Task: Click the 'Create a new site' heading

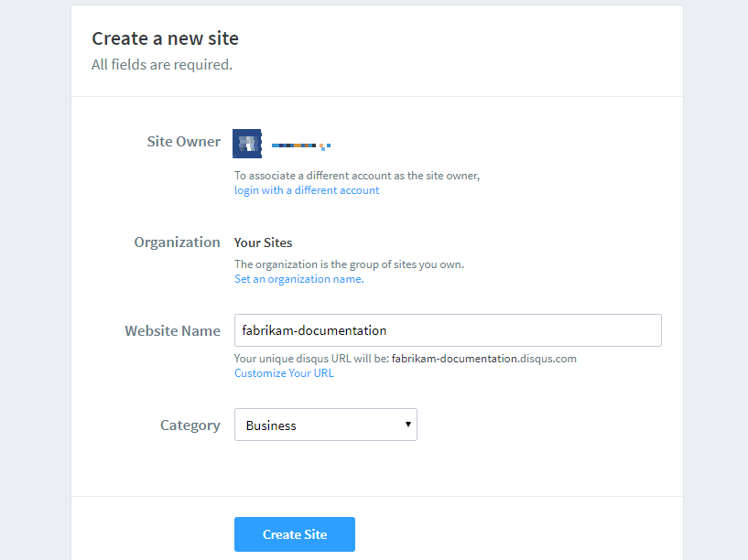Action: click(x=165, y=38)
